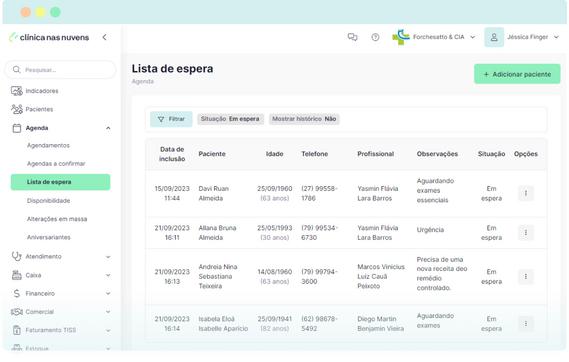Expand the Atendimento menu section

tap(108, 257)
